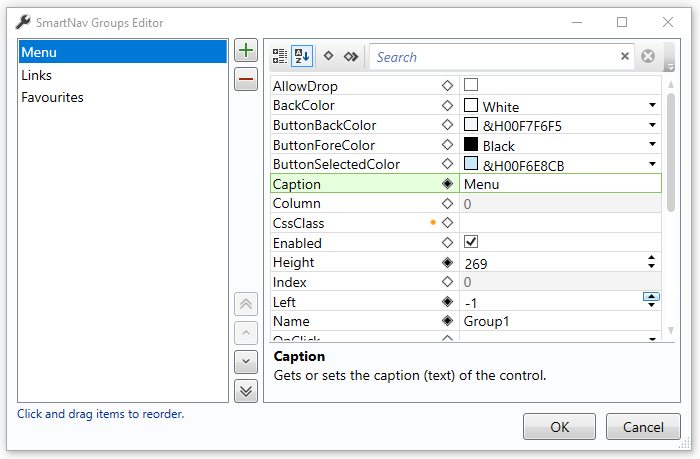The height and width of the screenshot is (459, 700).
Task: Click the Height value spinner arrows
Action: click(x=652, y=262)
